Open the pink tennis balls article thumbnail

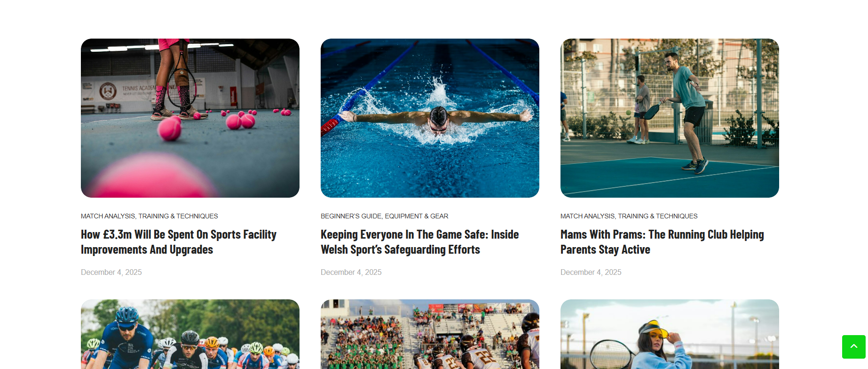point(190,118)
